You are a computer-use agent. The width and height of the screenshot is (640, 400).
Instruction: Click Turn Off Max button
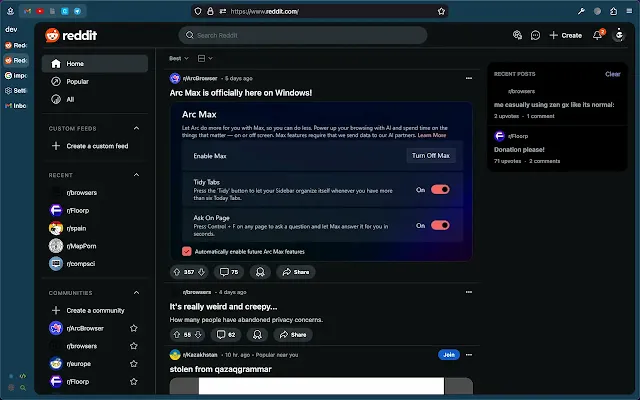[431, 156]
